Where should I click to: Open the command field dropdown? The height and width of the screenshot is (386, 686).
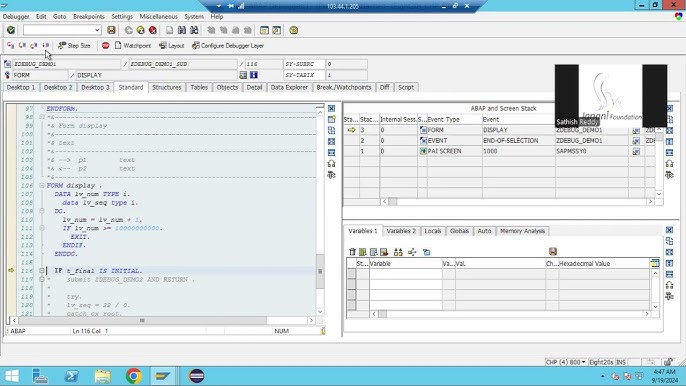(x=97, y=30)
